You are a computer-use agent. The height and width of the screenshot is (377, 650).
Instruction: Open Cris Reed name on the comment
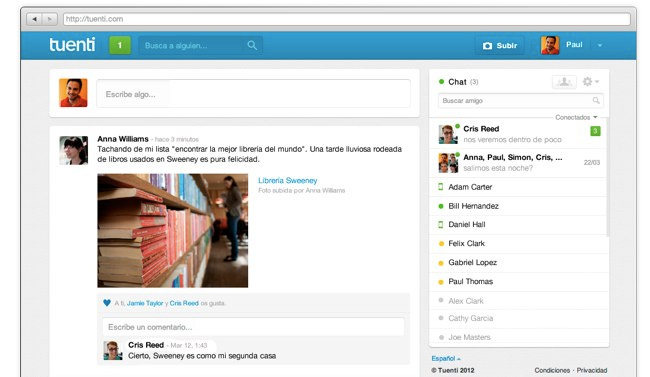coord(146,345)
